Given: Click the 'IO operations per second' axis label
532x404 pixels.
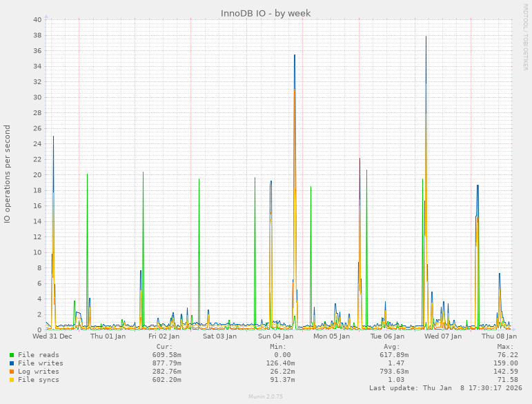Looking at the screenshot, I should click(x=7, y=174).
